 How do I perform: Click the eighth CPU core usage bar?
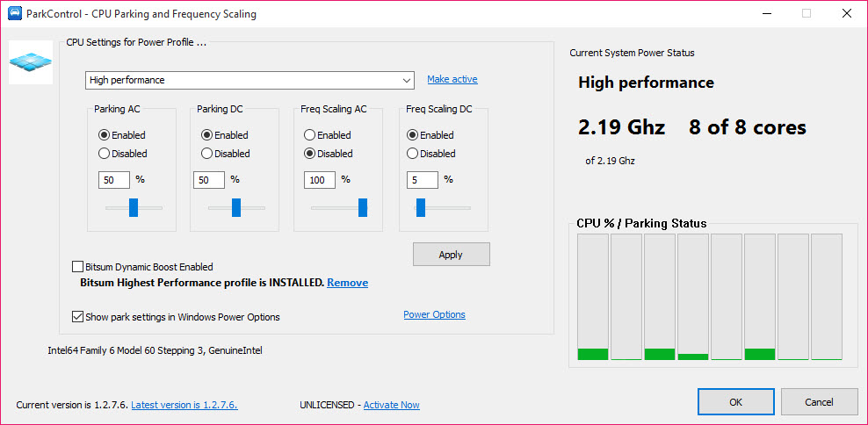pos(827,297)
